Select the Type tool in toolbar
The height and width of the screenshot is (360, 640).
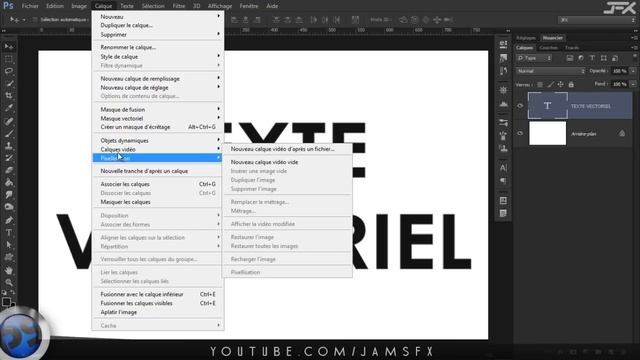pyautogui.click(x=9, y=233)
